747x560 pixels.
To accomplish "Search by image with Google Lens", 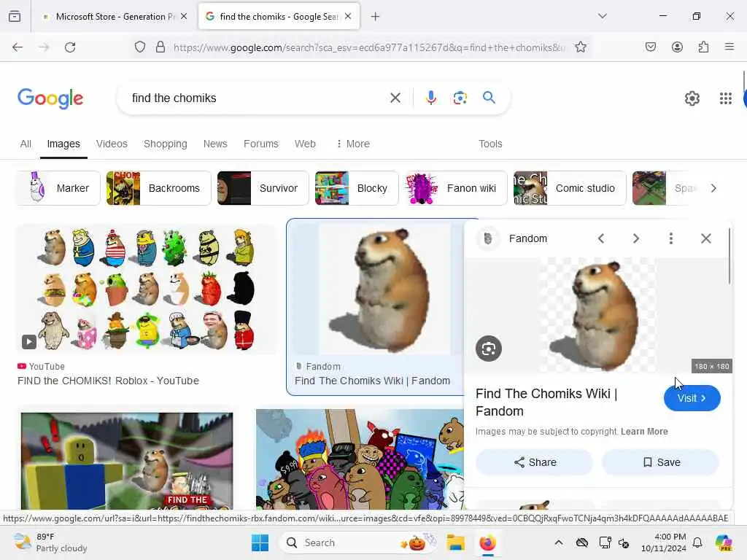I will (x=460, y=98).
